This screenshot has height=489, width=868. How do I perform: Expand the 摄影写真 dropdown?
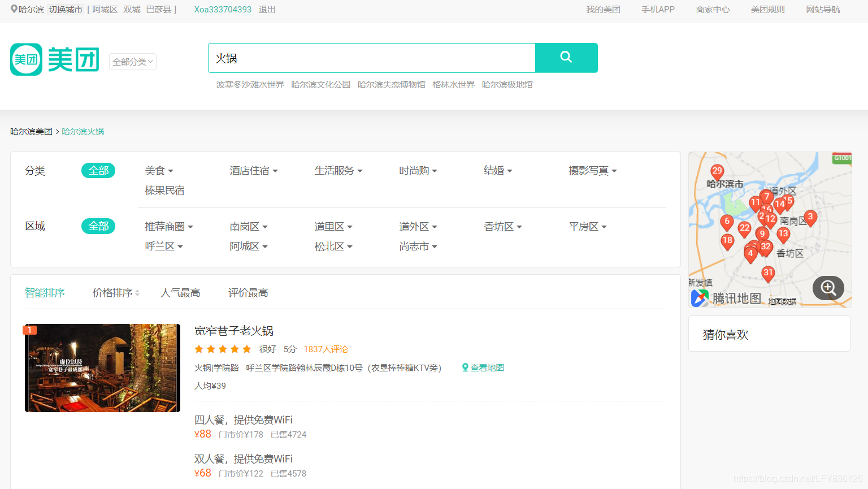click(x=593, y=171)
